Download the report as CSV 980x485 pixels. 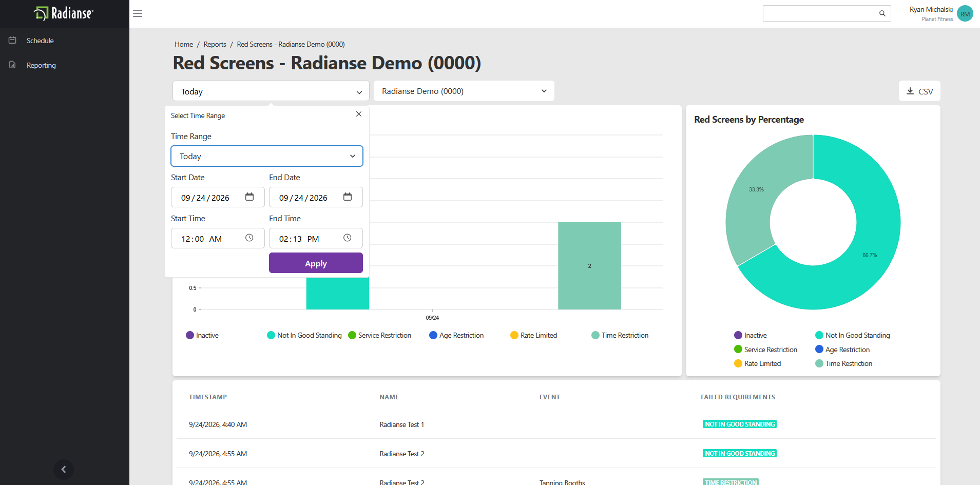[x=919, y=91]
